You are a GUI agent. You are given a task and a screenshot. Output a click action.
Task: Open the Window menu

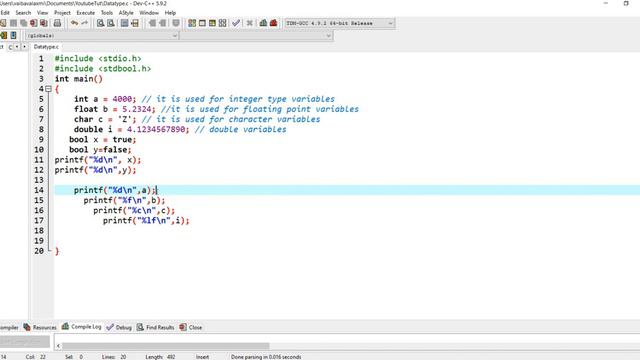[149, 13]
